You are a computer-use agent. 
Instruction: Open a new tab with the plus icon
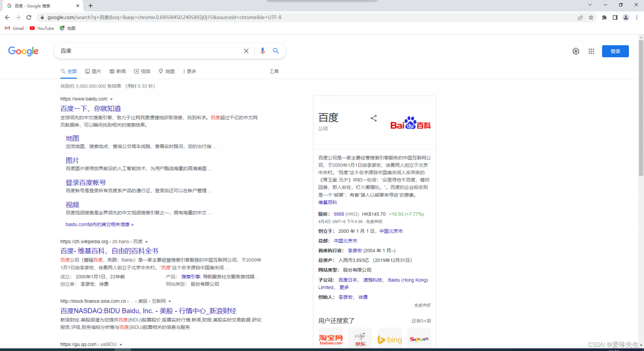pyautogui.click(x=91, y=6)
